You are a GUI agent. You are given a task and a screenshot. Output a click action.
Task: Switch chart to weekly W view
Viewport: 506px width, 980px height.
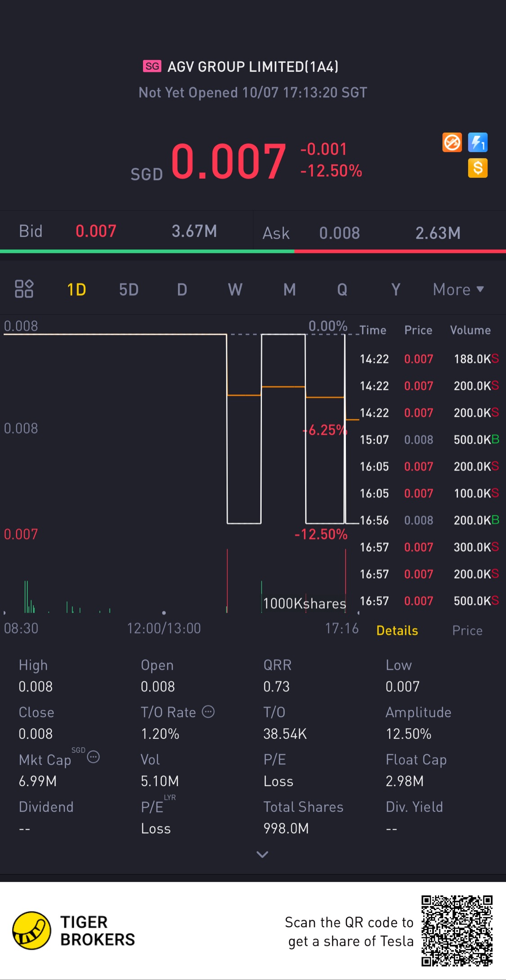click(x=235, y=289)
